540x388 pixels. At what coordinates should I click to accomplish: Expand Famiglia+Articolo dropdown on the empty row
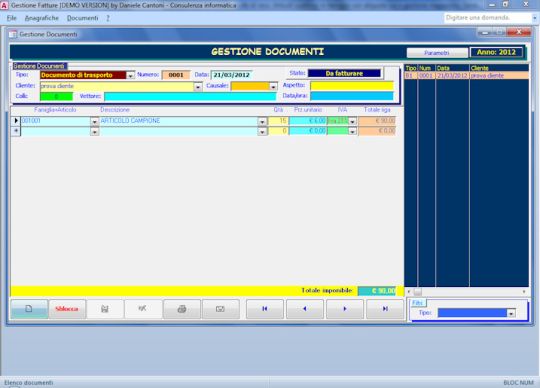point(94,132)
